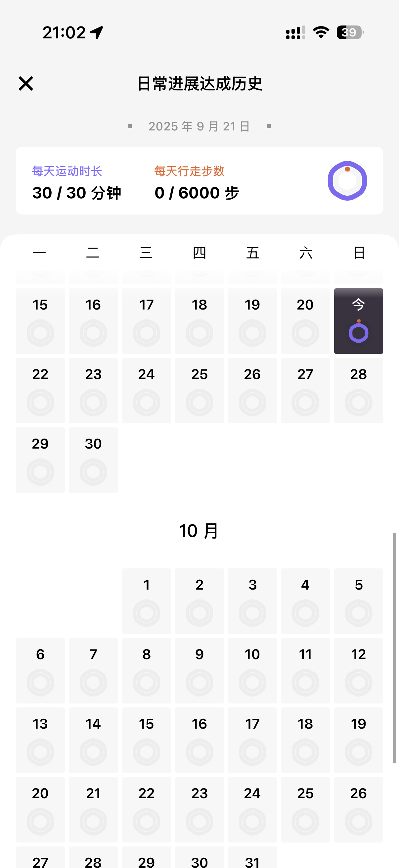399x868 pixels.
Task: Tap the daily walking steps label
Action: point(190,171)
